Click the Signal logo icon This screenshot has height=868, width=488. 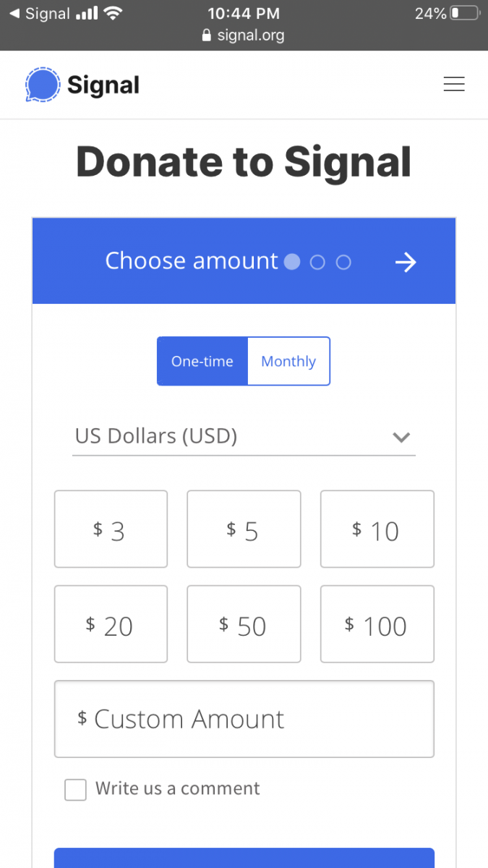coord(42,85)
